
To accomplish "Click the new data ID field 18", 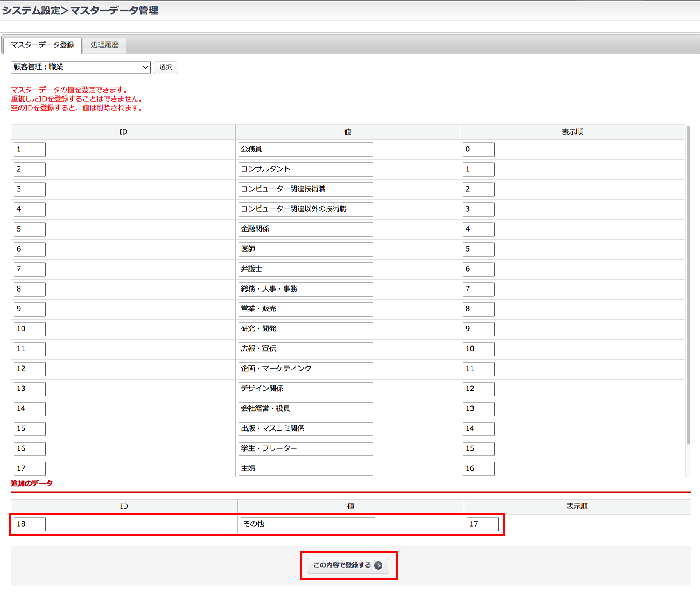I will [x=30, y=524].
